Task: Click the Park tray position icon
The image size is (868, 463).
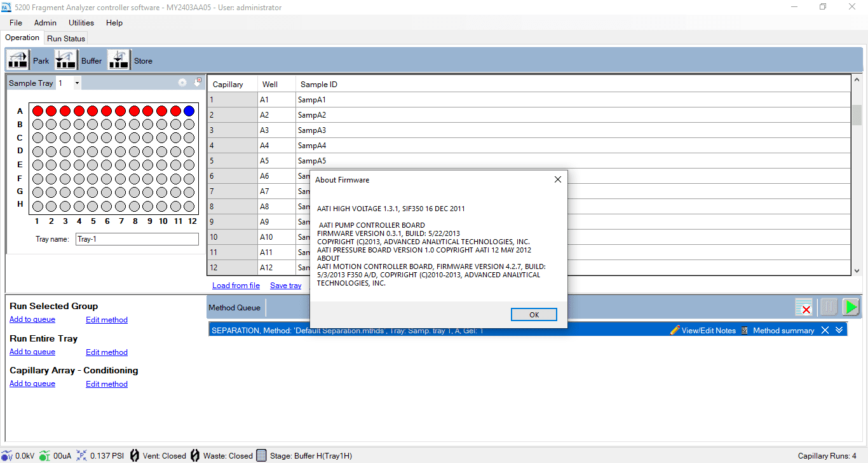Action: pyautogui.click(x=18, y=60)
